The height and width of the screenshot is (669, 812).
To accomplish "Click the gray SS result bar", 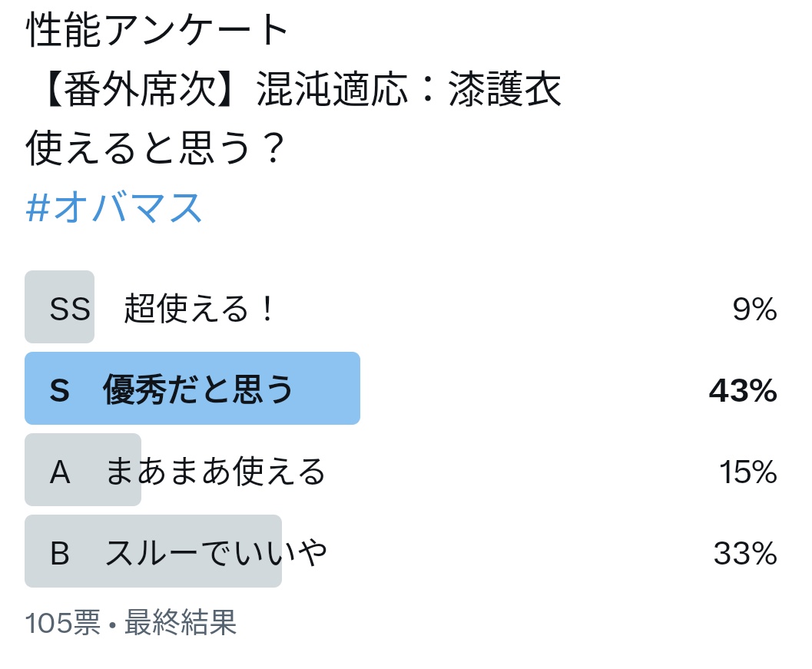I will [60, 307].
